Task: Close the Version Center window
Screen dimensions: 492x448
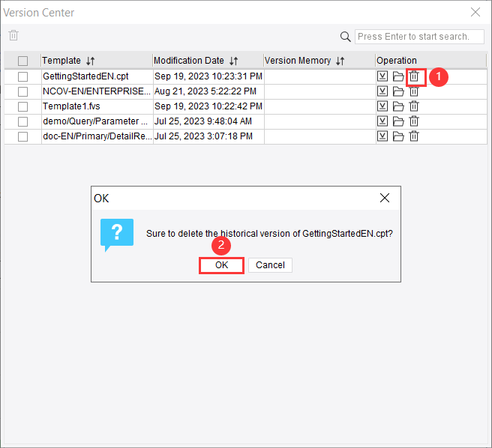Action: (x=475, y=12)
